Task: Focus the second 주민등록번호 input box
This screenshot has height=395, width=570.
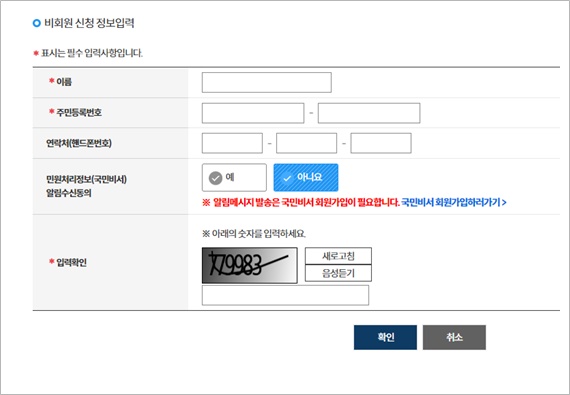Action: (369, 113)
